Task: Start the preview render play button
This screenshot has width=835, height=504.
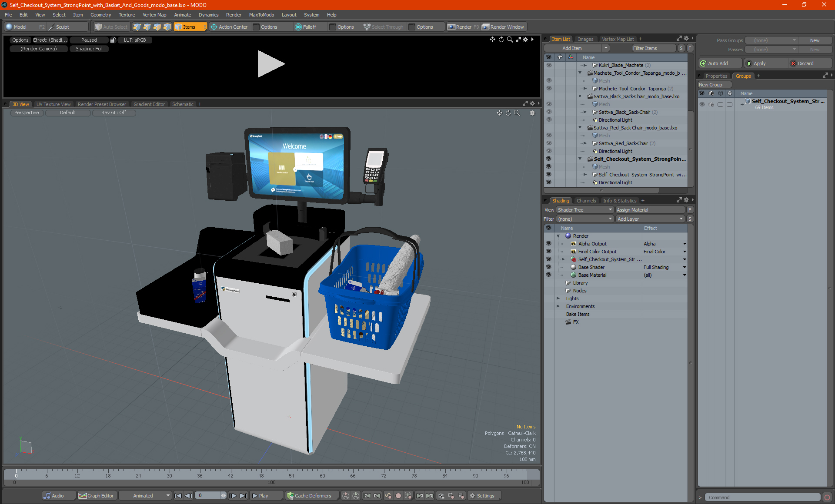Action: coord(271,64)
